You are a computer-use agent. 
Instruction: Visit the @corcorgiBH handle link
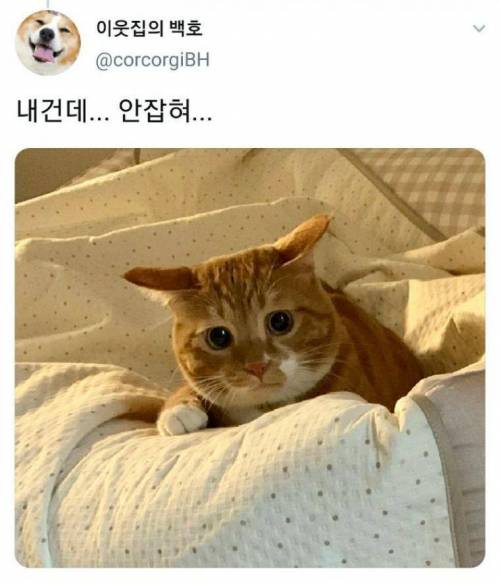pyautogui.click(x=152, y=60)
